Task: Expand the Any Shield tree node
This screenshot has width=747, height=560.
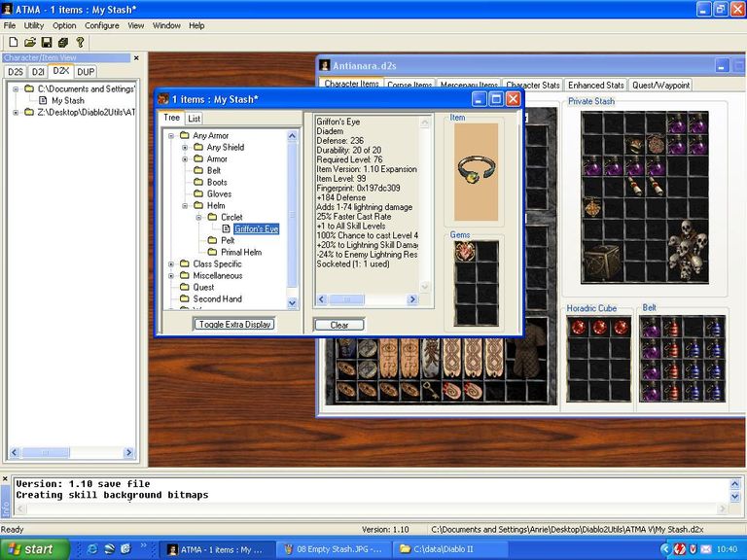Action: 186,148
